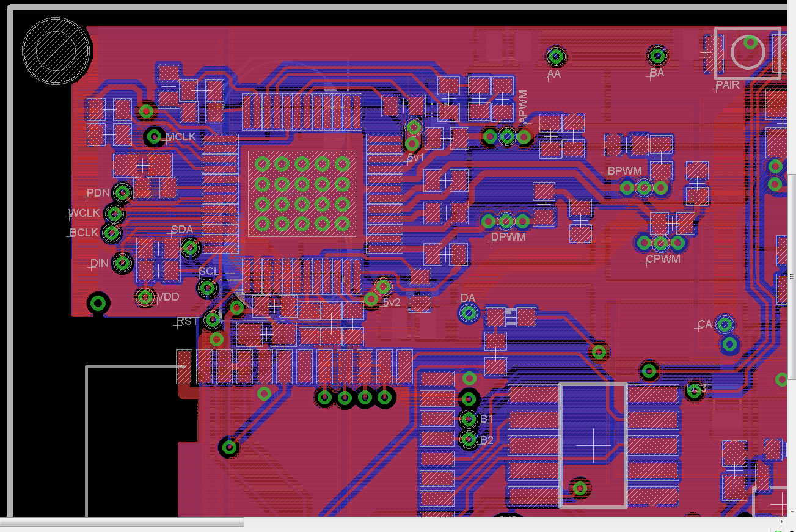Viewport: 796px width, 532px height.
Task: Select the 5v1 label text
Action: [x=416, y=157]
